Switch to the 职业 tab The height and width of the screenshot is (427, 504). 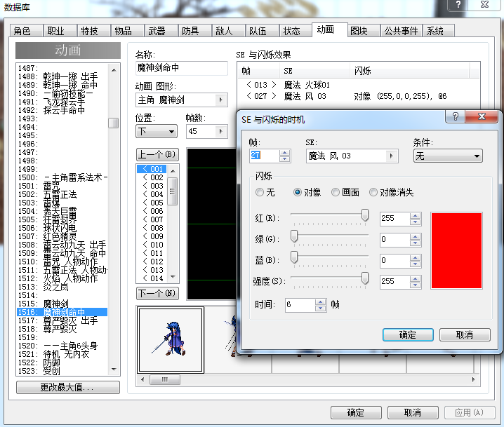pos(60,31)
